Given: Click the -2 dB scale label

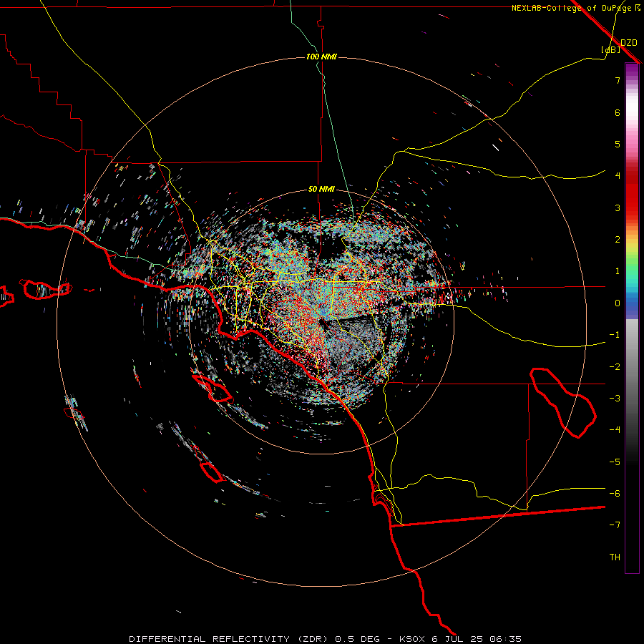Looking at the screenshot, I should coord(615,367).
